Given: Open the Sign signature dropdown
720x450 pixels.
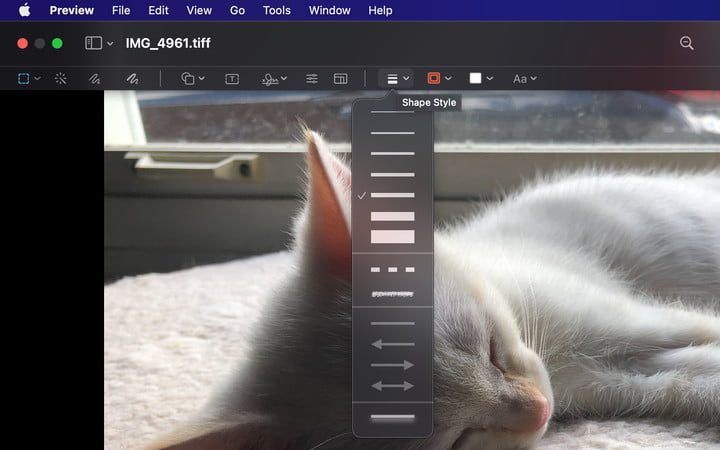Looking at the screenshot, I should click(274, 78).
